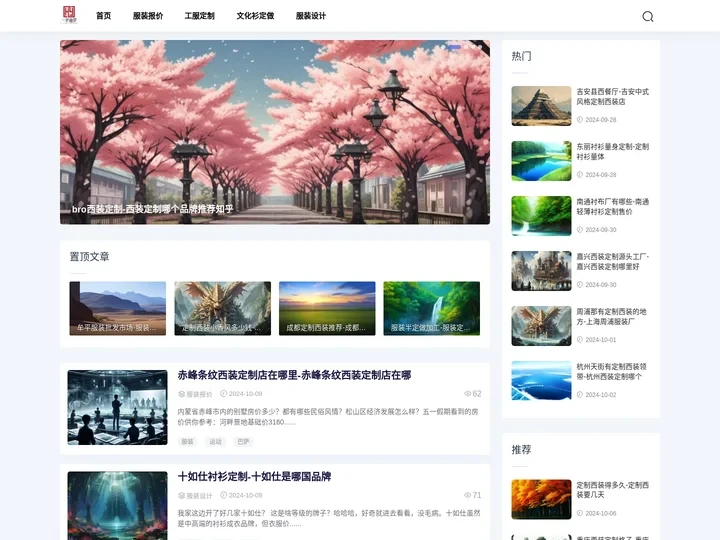Open hot article 吉安县西餐厅-吉安中式风格定制西装店
This screenshot has height=540, width=720.
(613, 96)
